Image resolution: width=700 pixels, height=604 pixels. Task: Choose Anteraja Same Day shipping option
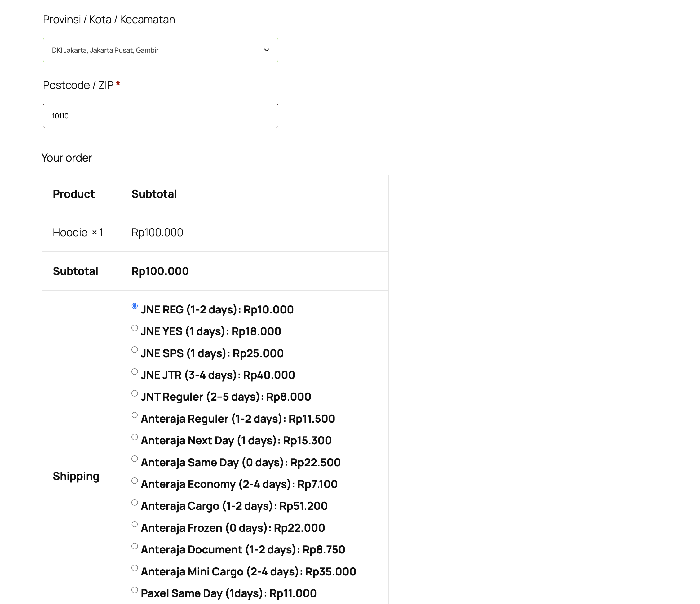135,459
